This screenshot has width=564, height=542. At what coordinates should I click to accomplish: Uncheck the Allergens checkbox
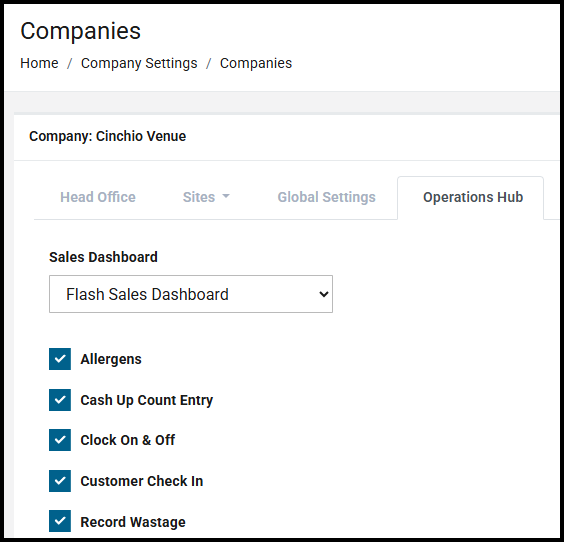click(60, 359)
